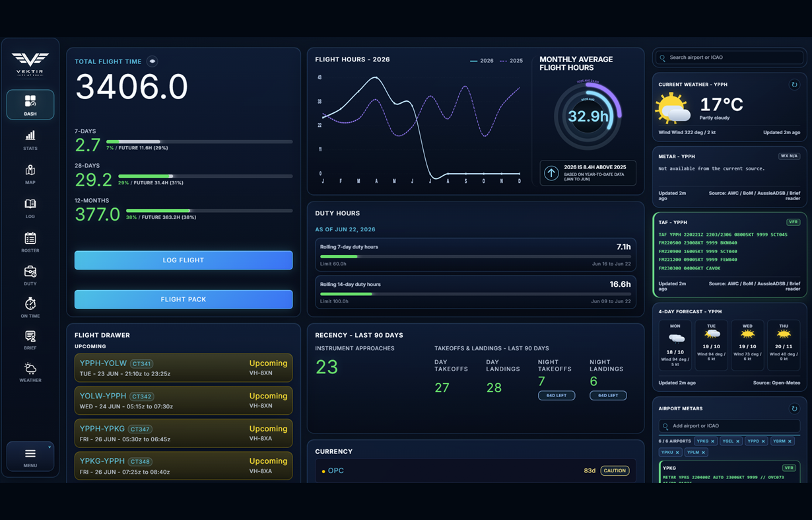Click the 7-days flight time progress bar
812x520 pixels.
point(199,141)
